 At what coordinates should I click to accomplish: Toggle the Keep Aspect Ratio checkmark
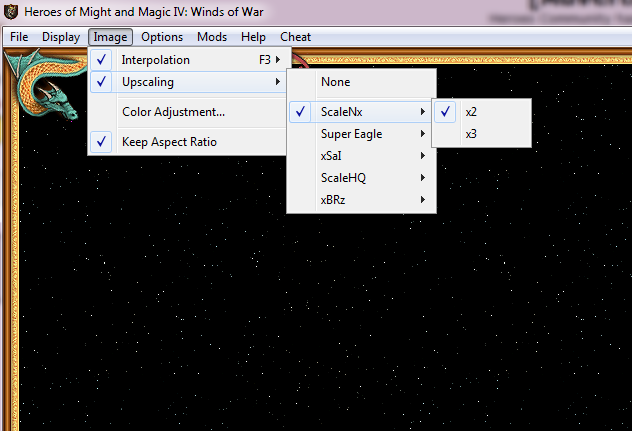[x=101, y=142]
